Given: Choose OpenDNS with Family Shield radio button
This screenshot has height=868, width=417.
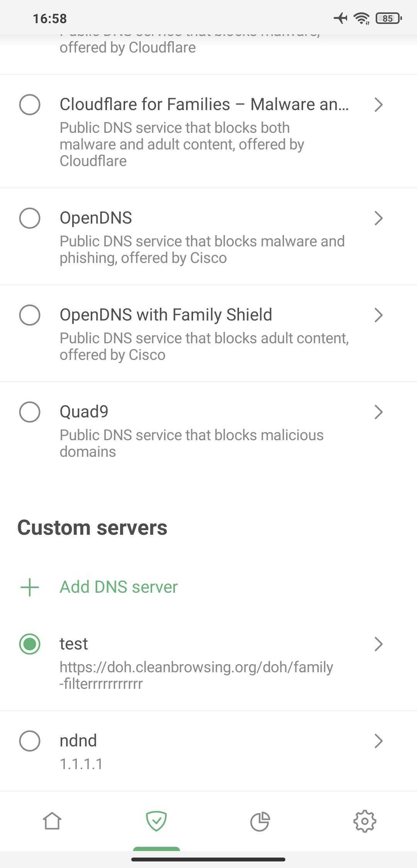Looking at the screenshot, I should click(x=30, y=315).
